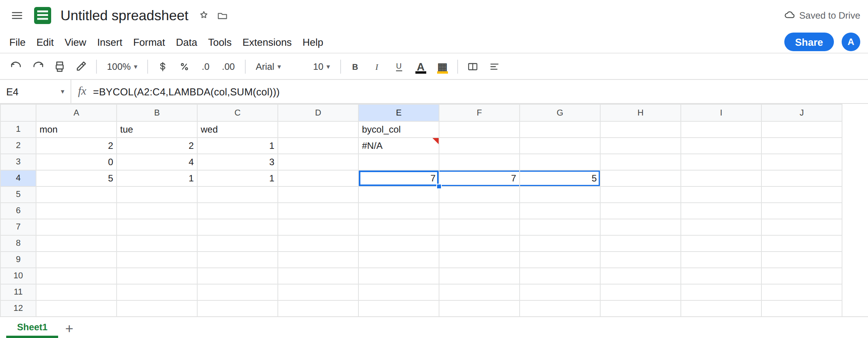The image size is (868, 338).
Task: Open the 100% zoom dropdown
Action: [x=122, y=67]
